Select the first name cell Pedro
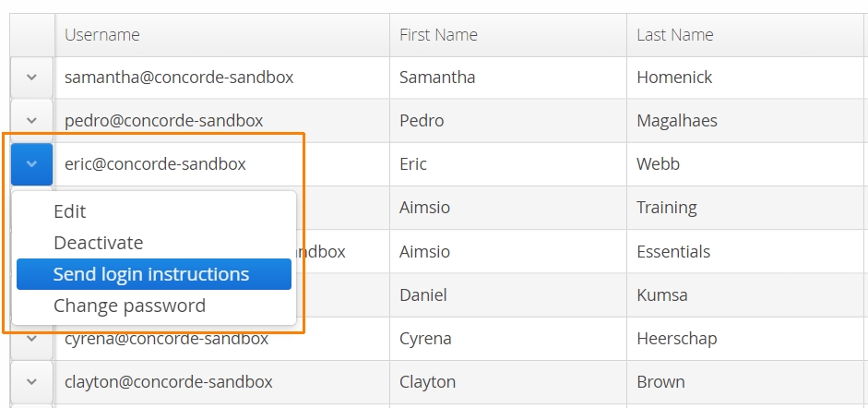The width and height of the screenshot is (868, 408). point(508,121)
